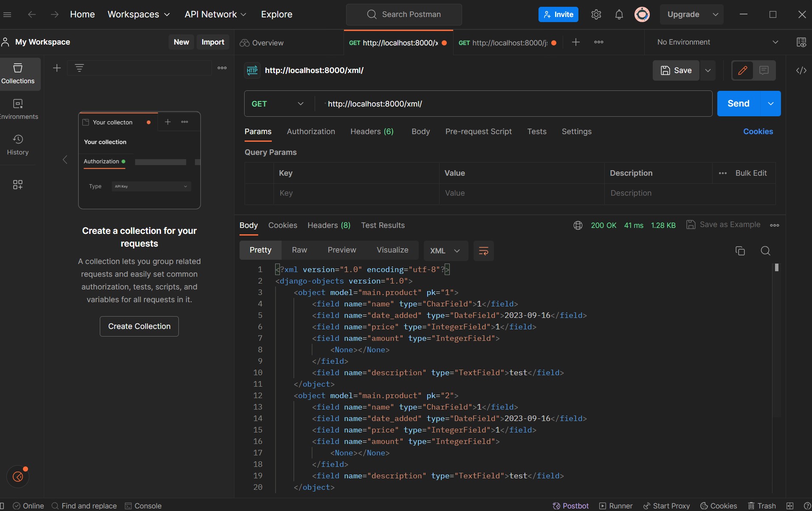
Task: Open collections panel more options dots
Action: pos(222,68)
